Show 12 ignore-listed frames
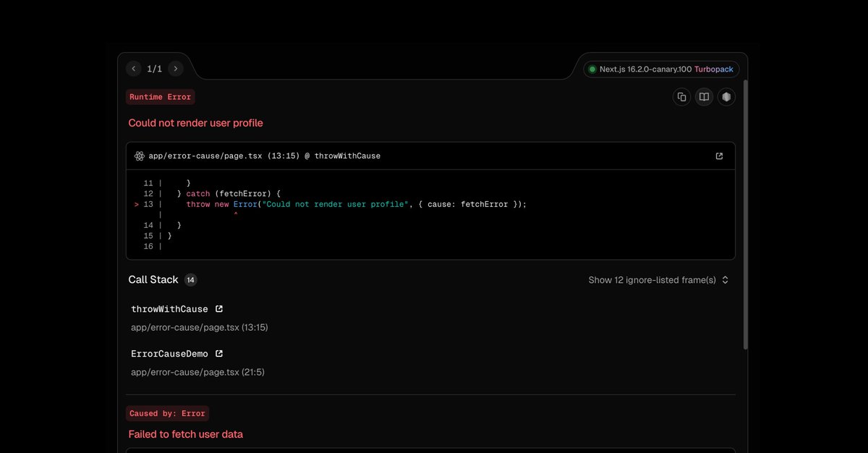868x453 pixels. pos(658,280)
